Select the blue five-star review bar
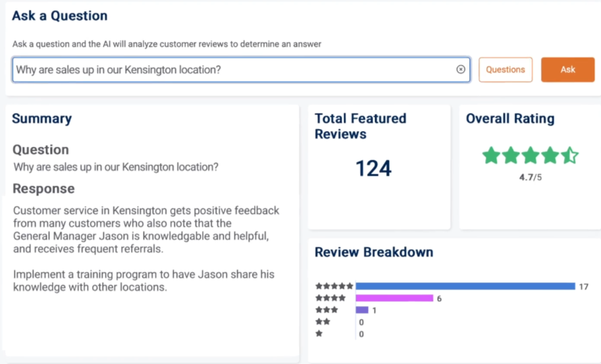601x364 pixels. tap(465, 286)
